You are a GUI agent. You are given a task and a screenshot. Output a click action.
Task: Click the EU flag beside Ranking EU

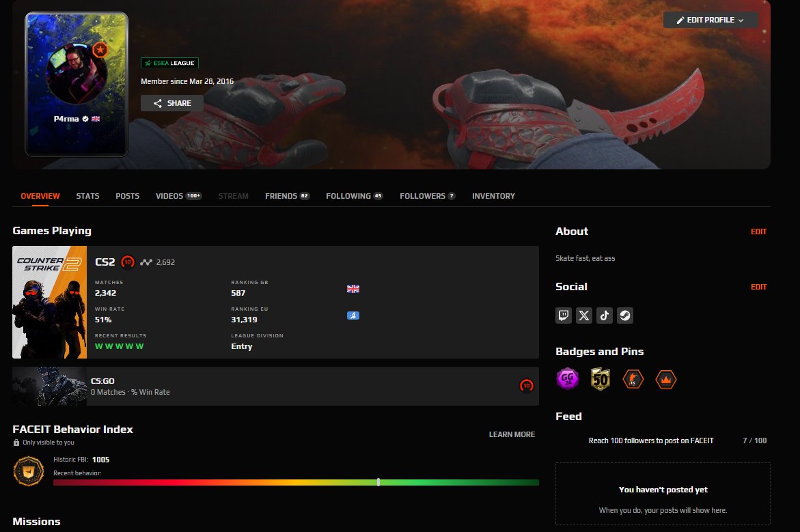point(353,316)
